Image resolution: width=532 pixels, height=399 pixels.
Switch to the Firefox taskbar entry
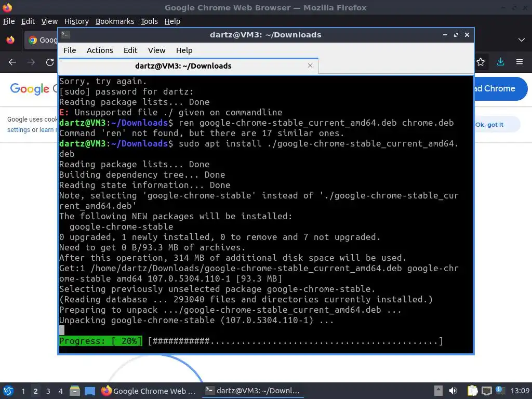[149, 391]
